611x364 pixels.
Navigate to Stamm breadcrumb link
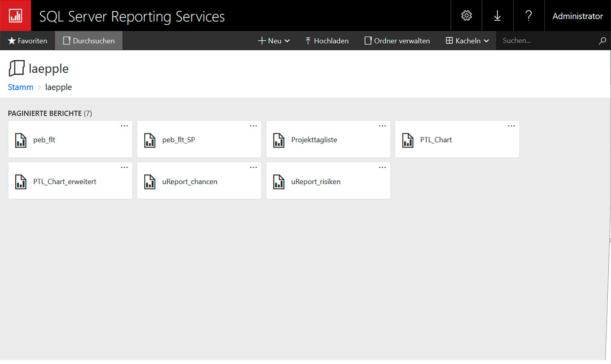pos(21,87)
